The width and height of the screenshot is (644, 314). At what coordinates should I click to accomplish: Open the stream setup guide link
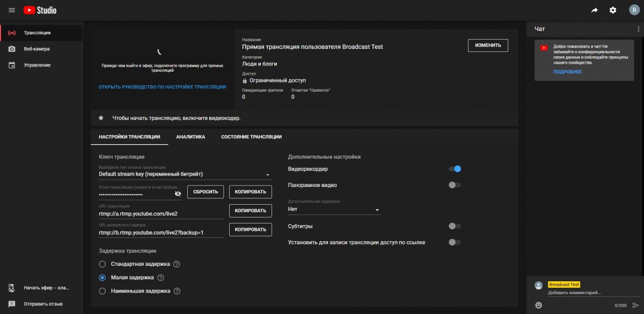(x=162, y=87)
